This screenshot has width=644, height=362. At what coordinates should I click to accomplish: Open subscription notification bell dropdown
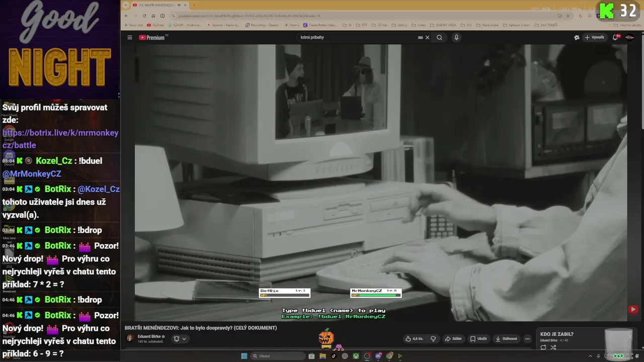180,338
